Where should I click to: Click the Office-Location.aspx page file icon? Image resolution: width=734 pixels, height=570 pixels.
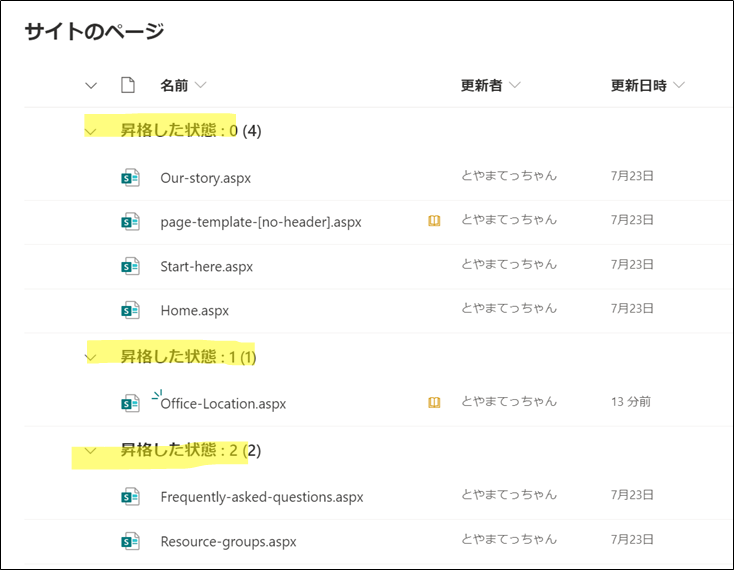click(x=130, y=404)
